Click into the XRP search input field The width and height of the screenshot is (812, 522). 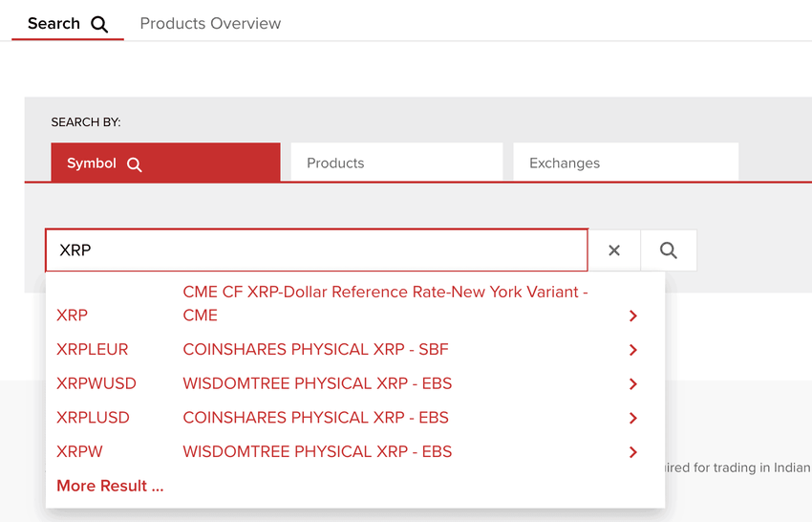click(315, 250)
